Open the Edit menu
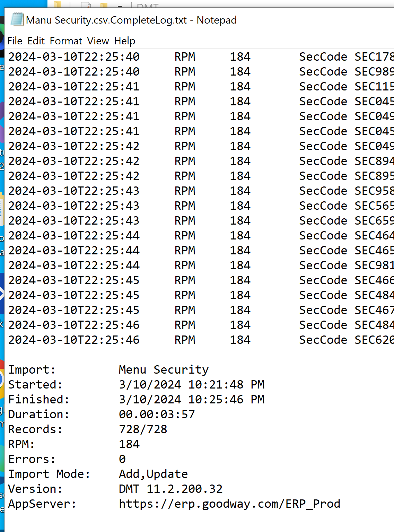This screenshot has height=532, width=394. tap(36, 41)
